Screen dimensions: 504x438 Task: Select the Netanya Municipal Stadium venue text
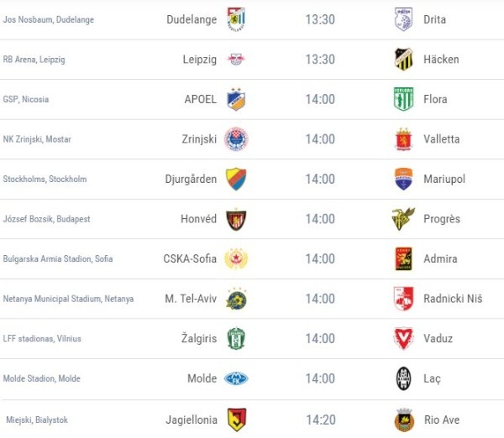coord(68,299)
